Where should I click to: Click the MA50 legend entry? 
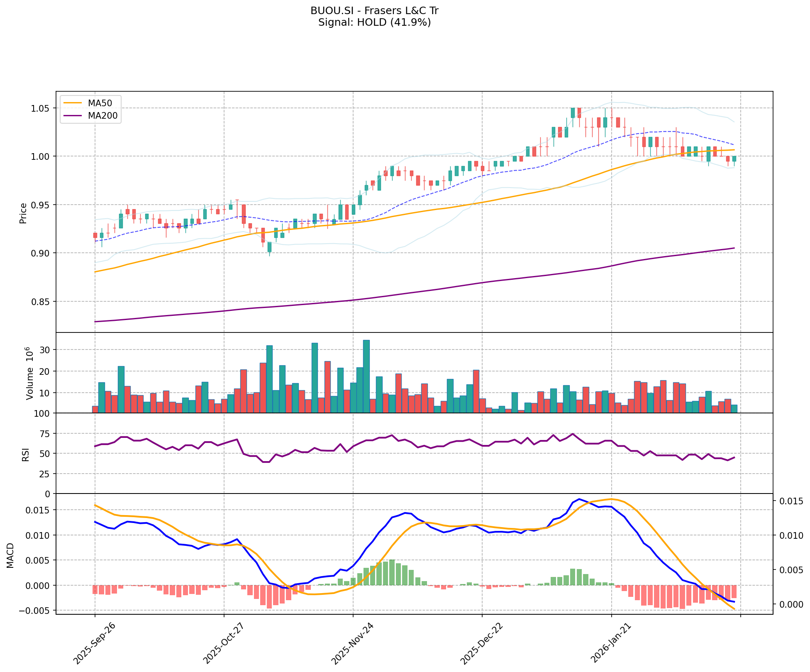tap(100, 103)
